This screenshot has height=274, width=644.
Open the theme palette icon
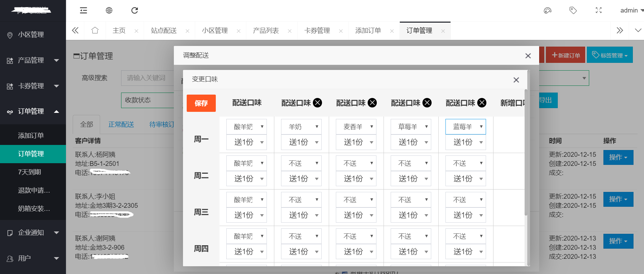[x=547, y=10]
